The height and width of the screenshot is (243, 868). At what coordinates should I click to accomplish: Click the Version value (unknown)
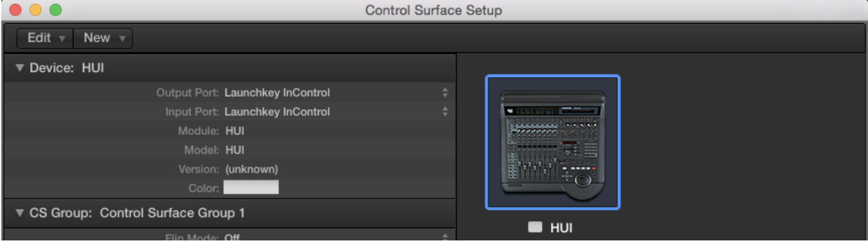click(251, 169)
